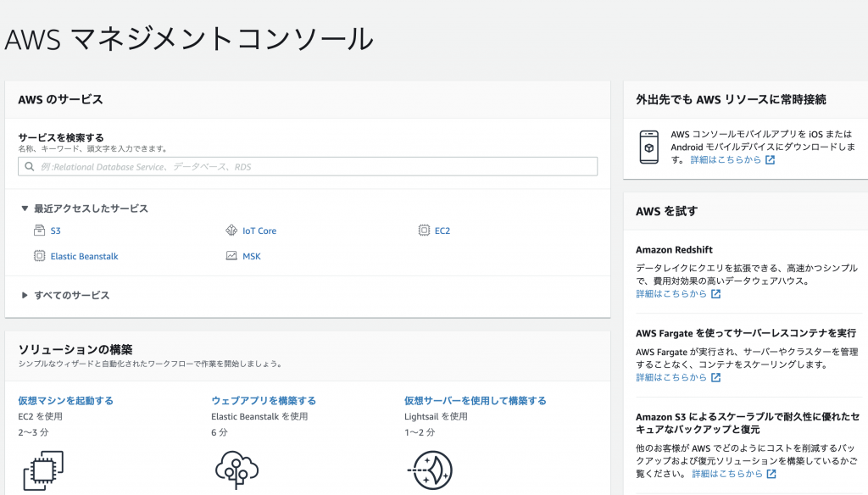The image size is (868, 495).
Task: Open 詳細はこちらから link under AWS Fargate
Action: point(671,378)
